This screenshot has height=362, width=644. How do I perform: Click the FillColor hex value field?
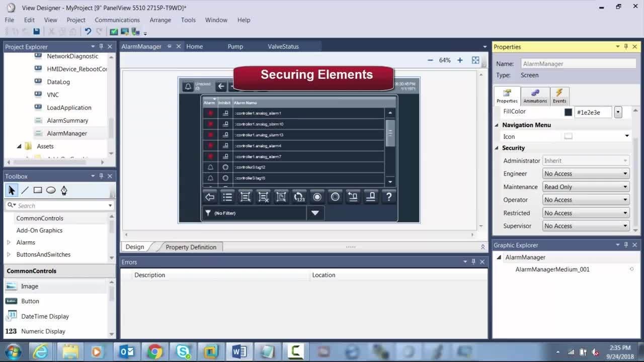[x=593, y=112]
